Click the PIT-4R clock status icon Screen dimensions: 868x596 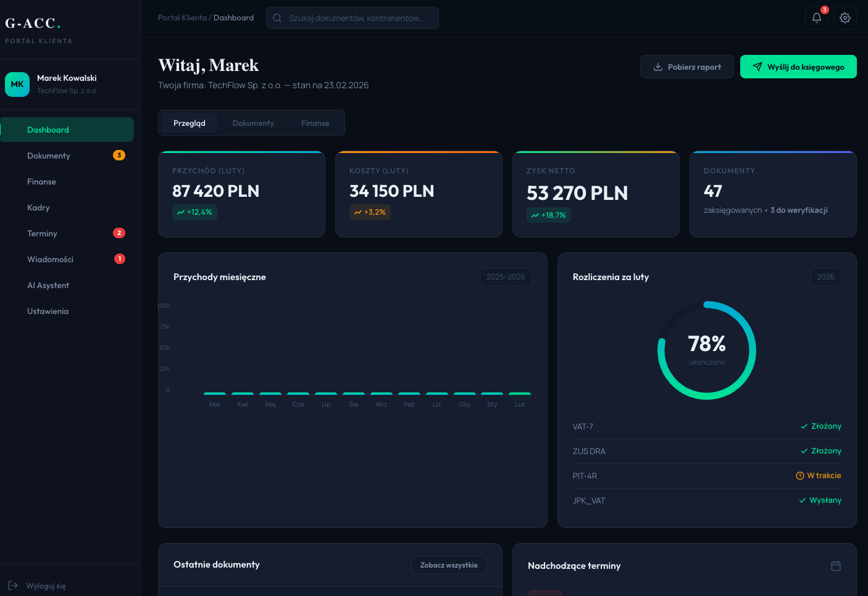799,476
